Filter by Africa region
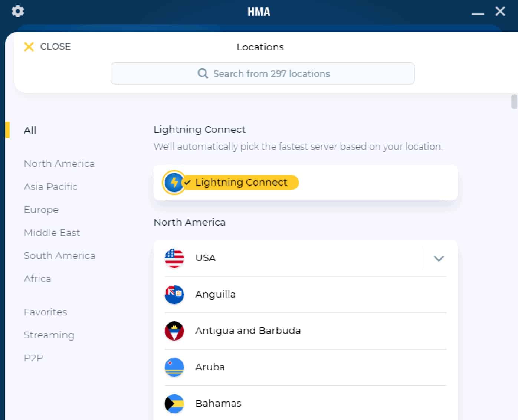This screenshot has width=518, height=420. tap(37, 279)
